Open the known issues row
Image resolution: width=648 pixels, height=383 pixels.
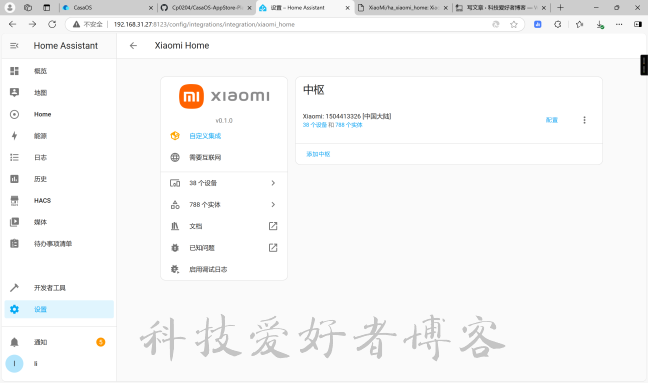point(224,247)
